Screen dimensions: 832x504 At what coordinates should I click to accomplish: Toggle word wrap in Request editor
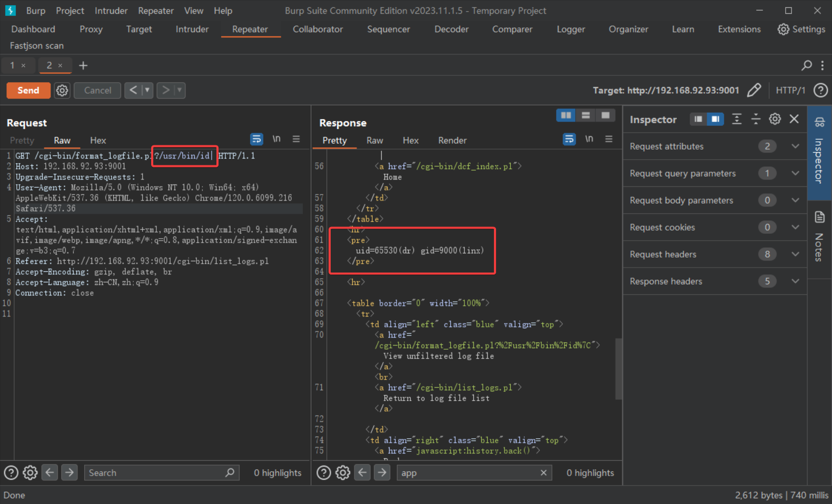(x=256, y=139)
